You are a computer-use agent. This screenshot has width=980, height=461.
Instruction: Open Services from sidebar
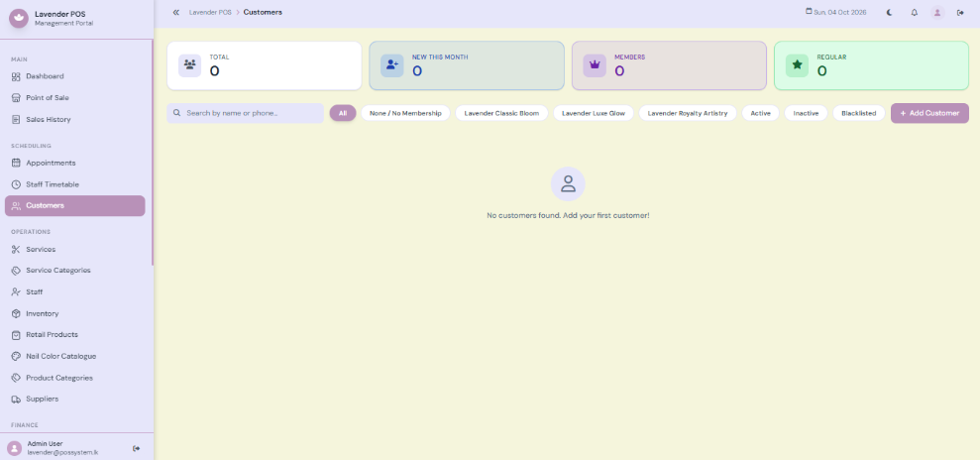click(75, 249)
